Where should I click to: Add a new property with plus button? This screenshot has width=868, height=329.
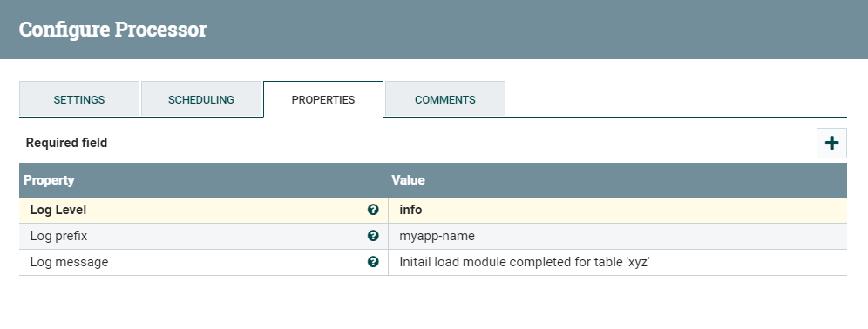coord(831,144)
